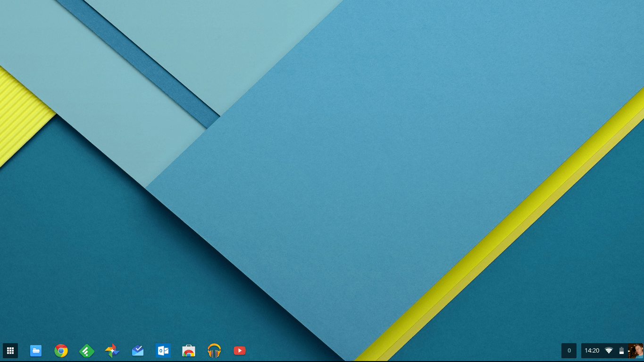Launch Google Play Music headphones icon
The height and width of the screenshot is (362, 644).
coord(214,351)
